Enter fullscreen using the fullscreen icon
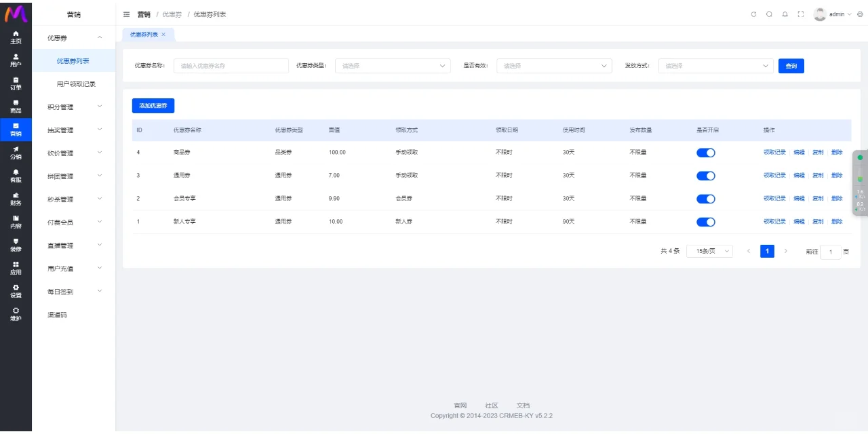The height and width of the screenshot is (434, 868). [801, 14]
